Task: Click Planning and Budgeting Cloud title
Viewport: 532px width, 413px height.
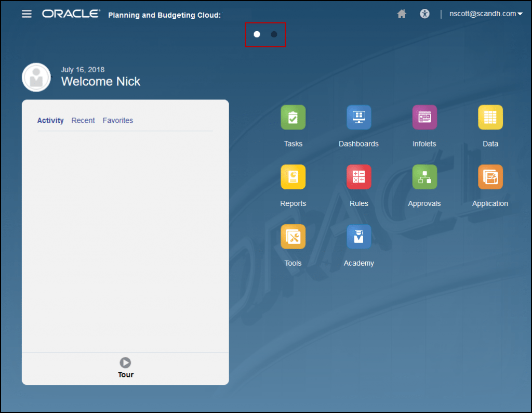Action: tap(165, 15)
